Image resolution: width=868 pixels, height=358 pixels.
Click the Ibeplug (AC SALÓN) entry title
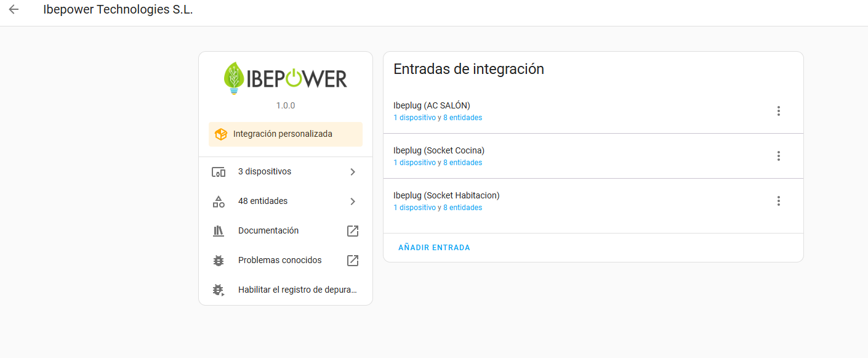point(432,105)
